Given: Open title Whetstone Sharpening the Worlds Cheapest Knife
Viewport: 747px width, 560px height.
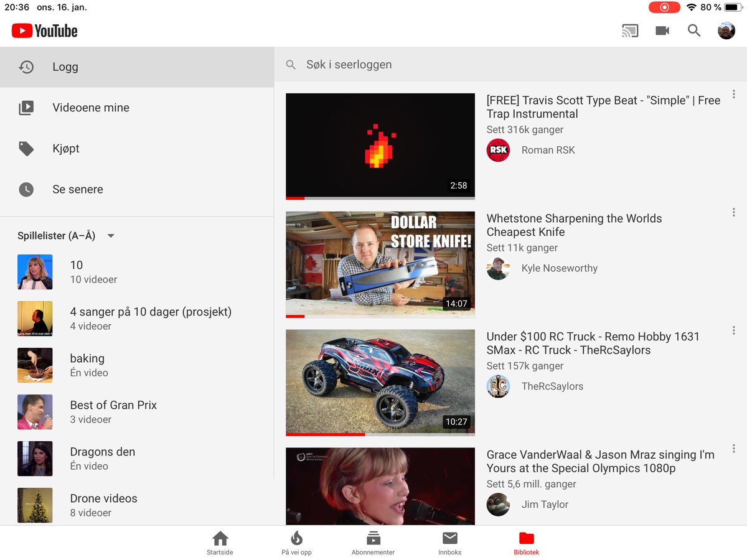Looking at the screenshot, I should pos(574,225).
